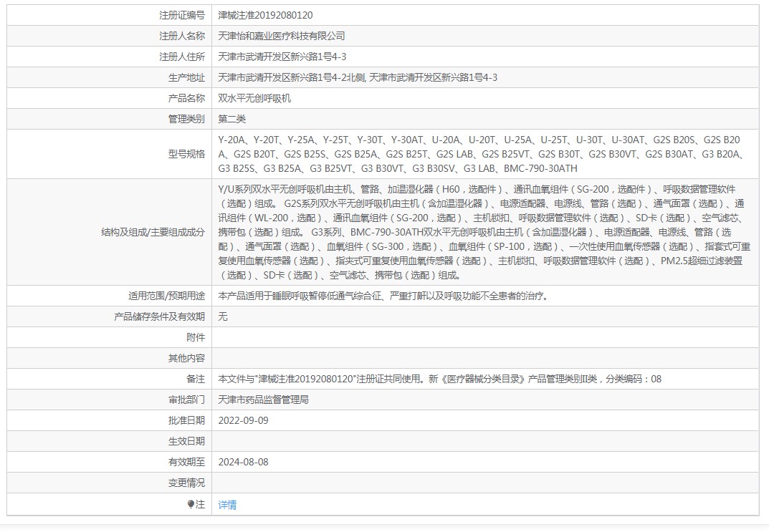Click the 适用范围/预期用途 label
The width and height of the screenshot is (769, 532).
(x=167, y=296)
